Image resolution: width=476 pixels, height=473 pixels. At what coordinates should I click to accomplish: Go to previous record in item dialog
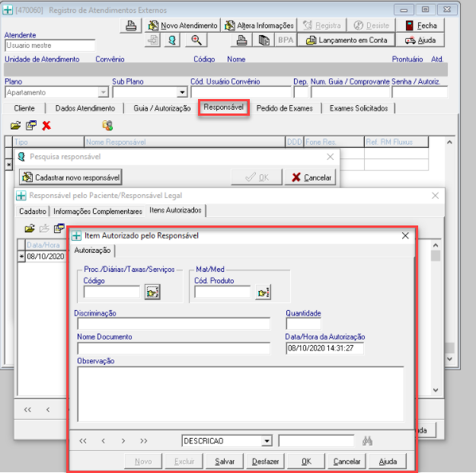click(x=104, y=441)
